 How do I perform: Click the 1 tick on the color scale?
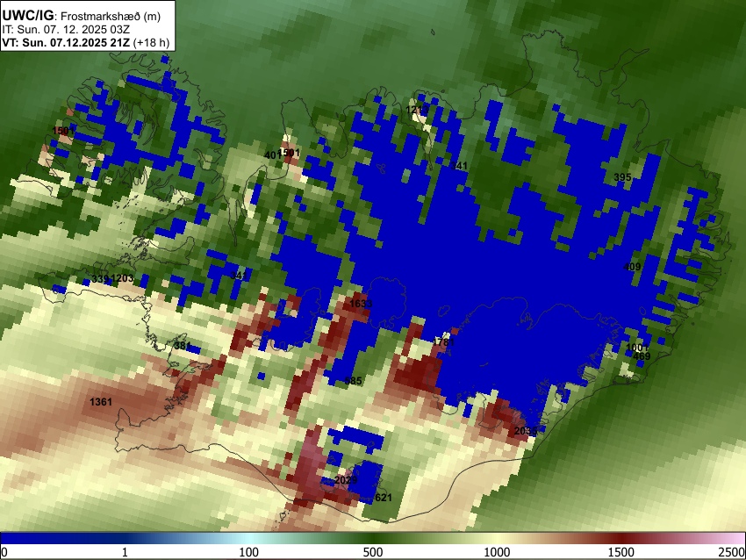click(125, 552)
